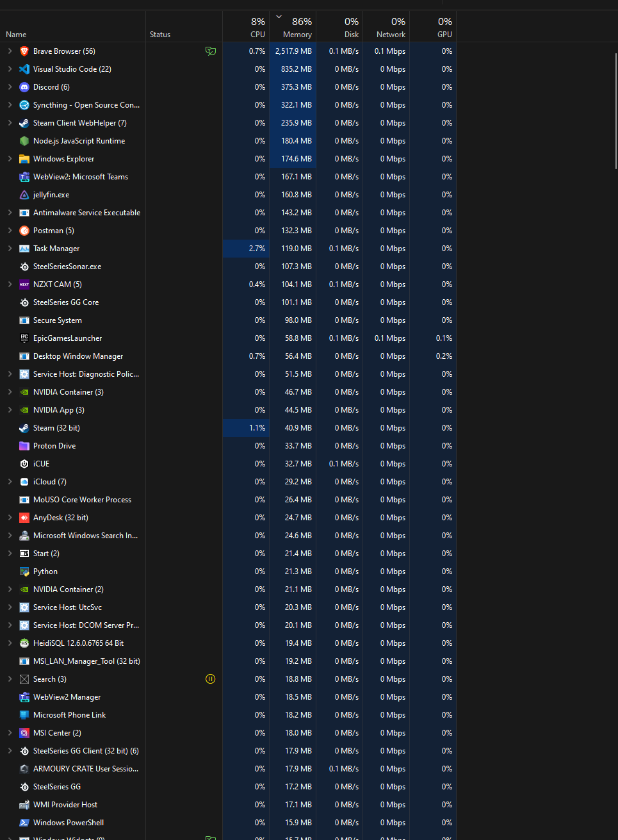Click the efficiency mode leaf beside Brave Browser
Image resolution: width=618 pixels, height=840 pixels.
coord(211,51)
